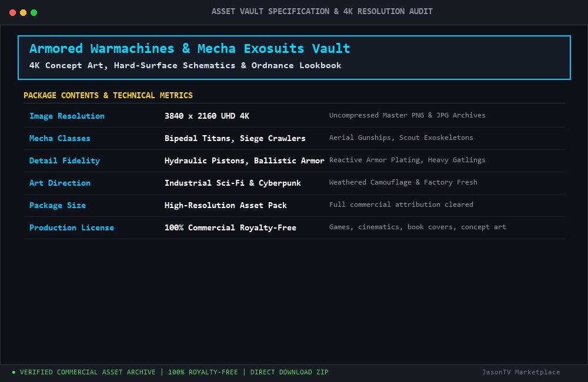Select the 'Image Resolution' row label

(x=67, y=116)
